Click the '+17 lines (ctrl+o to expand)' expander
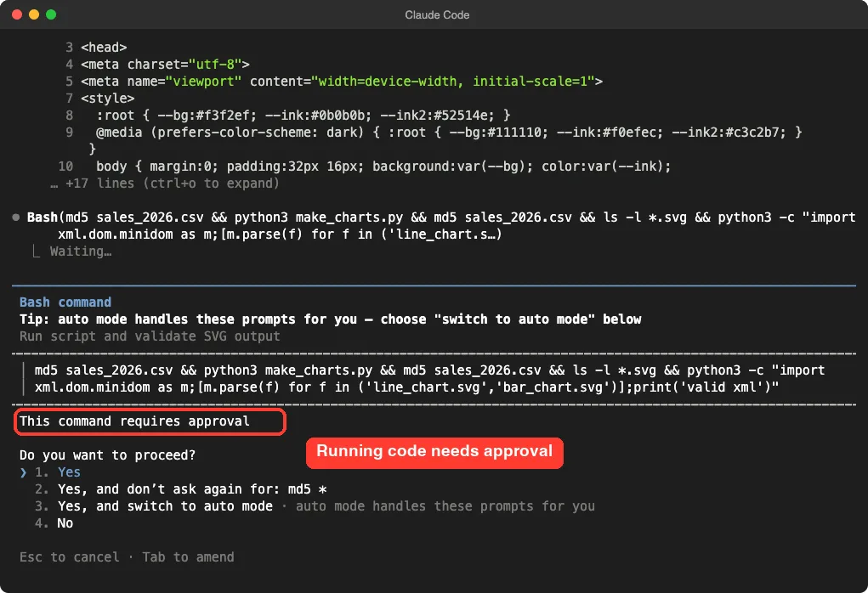Screen dimensions: 868x593 click(x=165, y=184)
